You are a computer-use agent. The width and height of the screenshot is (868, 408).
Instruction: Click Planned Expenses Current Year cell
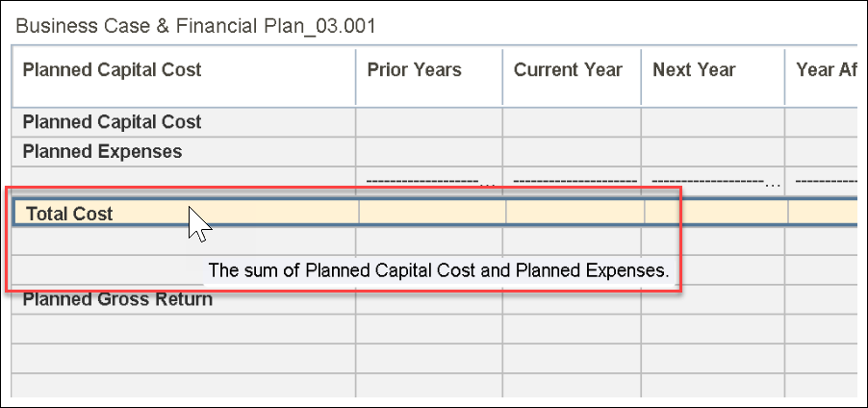[x=572, y=151]
